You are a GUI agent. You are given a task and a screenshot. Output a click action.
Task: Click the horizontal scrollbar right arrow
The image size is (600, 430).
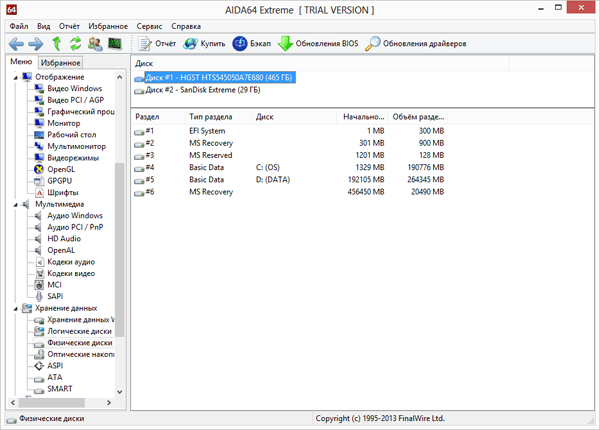(109, 402)
